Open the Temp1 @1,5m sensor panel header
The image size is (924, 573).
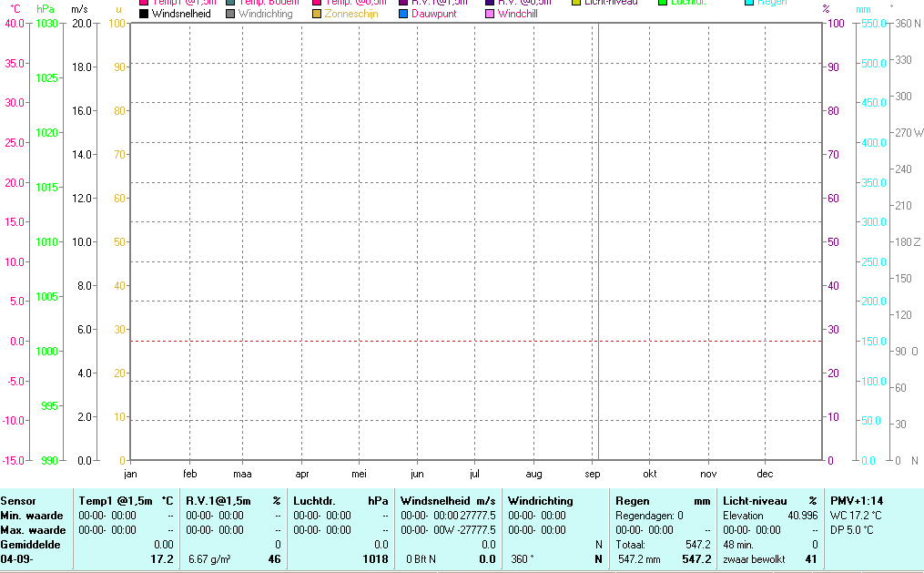tap(126, 500)
